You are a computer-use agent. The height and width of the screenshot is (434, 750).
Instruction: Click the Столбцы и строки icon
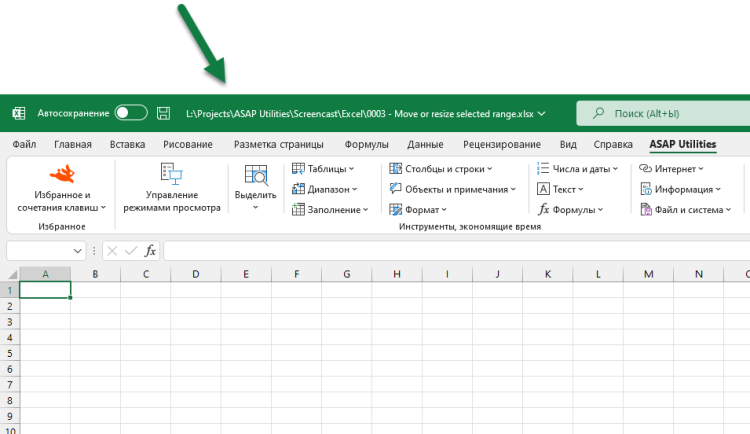(x=396, y=168)
